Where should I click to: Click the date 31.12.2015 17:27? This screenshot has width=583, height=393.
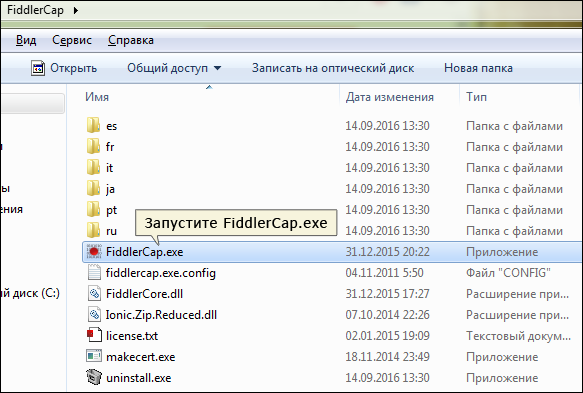click(387, 294)
